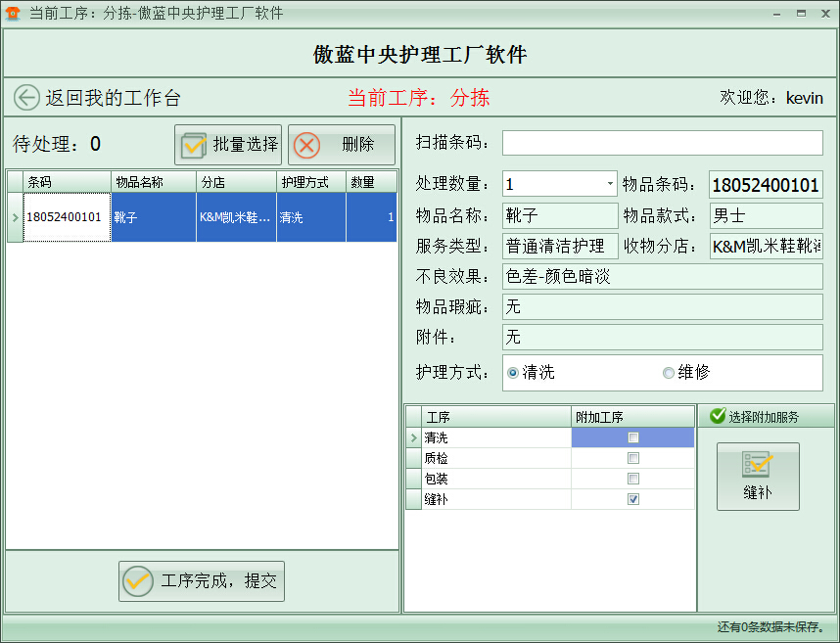Click the 物品条码 field

[766, 185]
